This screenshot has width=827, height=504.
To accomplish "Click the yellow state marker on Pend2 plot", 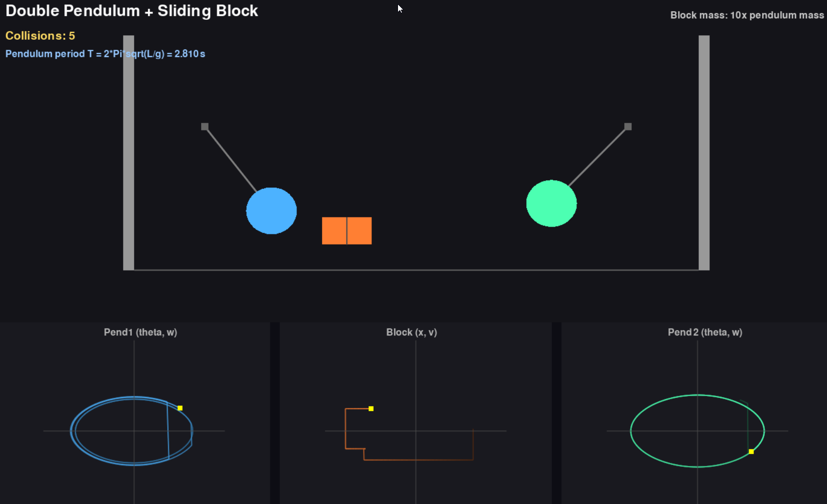I will point(751,452).
